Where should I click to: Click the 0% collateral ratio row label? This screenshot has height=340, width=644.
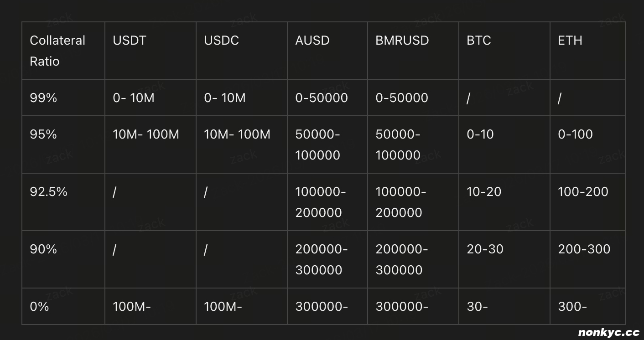pyautogui.click(x=39, y=307)
